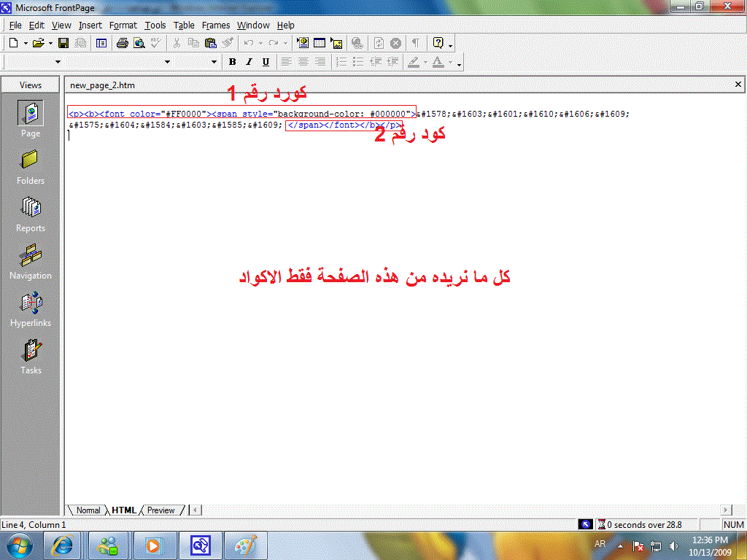747x560 pixels.
Task: Open Preview in Browser from the toolbar
Action: 139,43
